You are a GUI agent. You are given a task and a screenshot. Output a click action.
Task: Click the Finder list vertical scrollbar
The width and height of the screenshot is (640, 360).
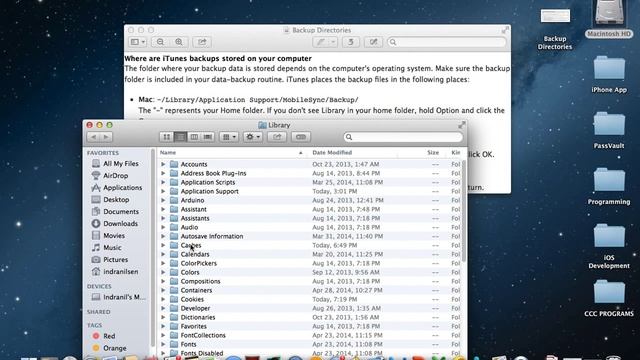[x=464, y=211]
